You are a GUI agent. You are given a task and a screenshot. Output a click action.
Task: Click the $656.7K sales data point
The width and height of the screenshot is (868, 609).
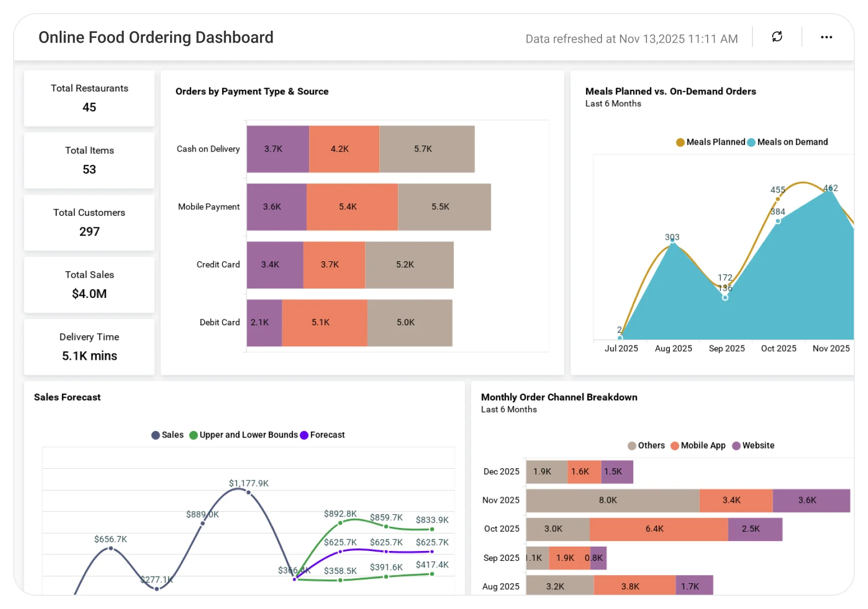[x=111, y=548]
